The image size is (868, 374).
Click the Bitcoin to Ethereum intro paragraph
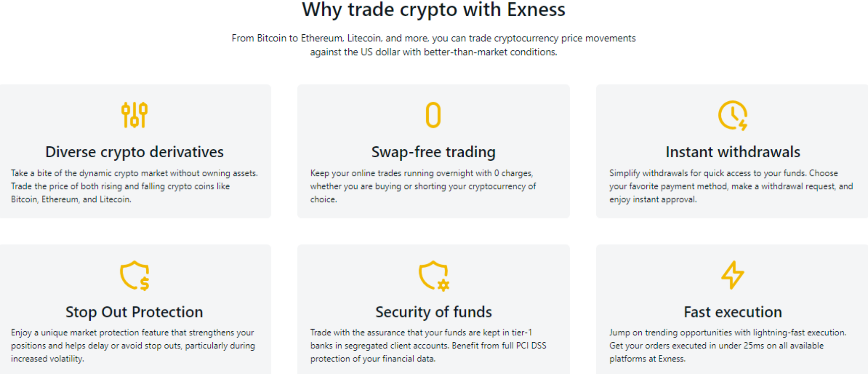pyautogui.click(x=433, y=45)
